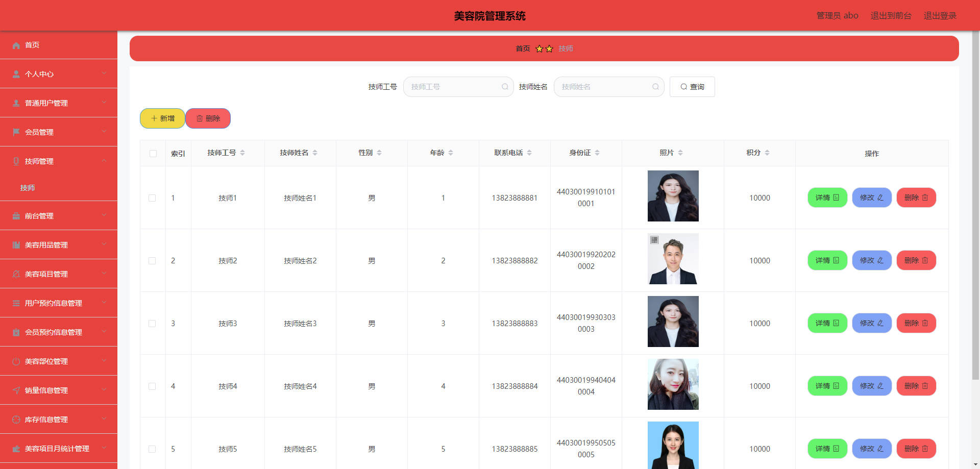980x469 pixels.
Task: Expand the 普通用户管理 menu chevron
Action: click(104, 103)
